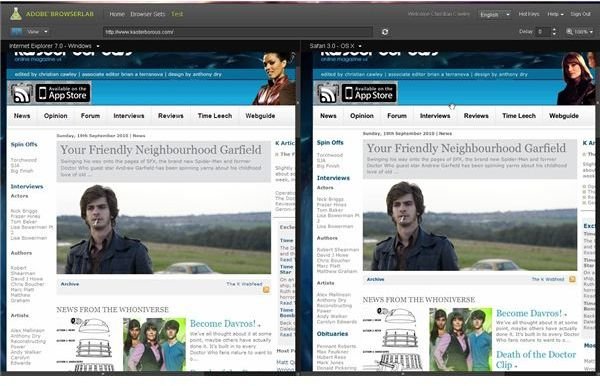Click the RSS feed icon in left pane
The width and height of the screenshot is (600, 386).
21,93
